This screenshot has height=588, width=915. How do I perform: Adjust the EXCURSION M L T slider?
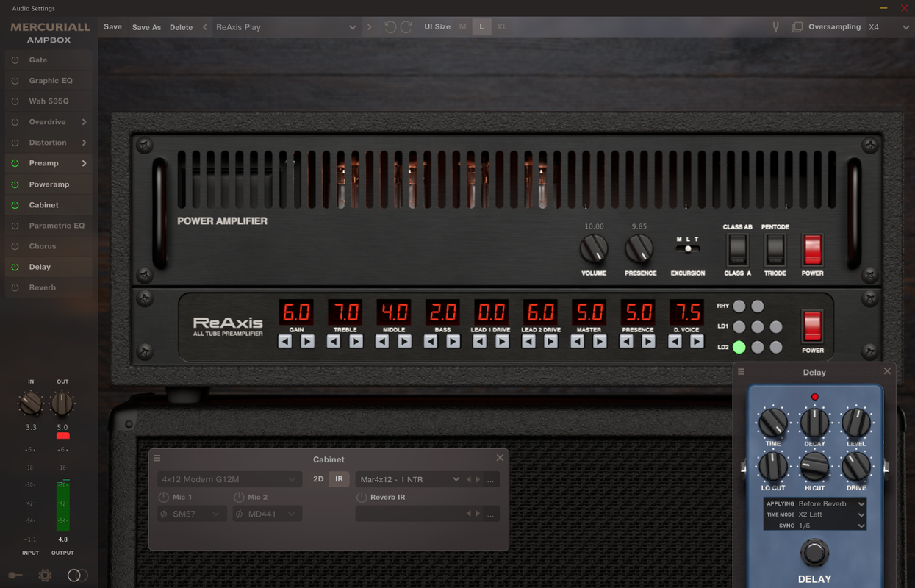coord(688,248)
